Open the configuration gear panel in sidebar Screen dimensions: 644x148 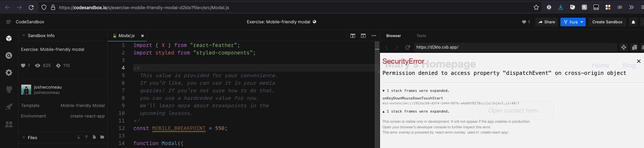(x=9, y=73)
